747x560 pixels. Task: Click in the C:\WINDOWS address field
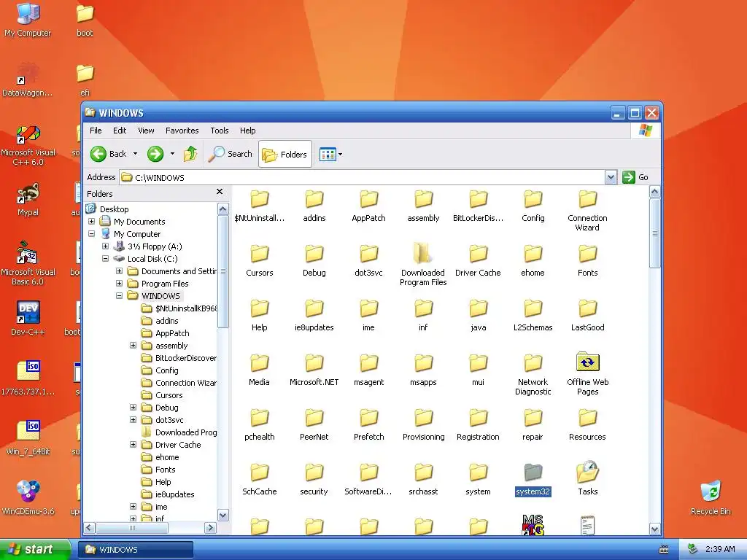(x=362, y=177)
